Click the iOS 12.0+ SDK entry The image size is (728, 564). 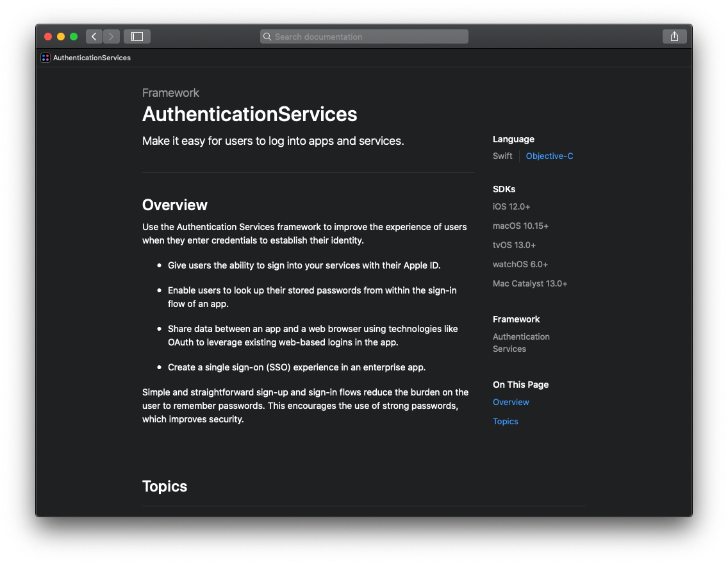click(x=511, y=206)
